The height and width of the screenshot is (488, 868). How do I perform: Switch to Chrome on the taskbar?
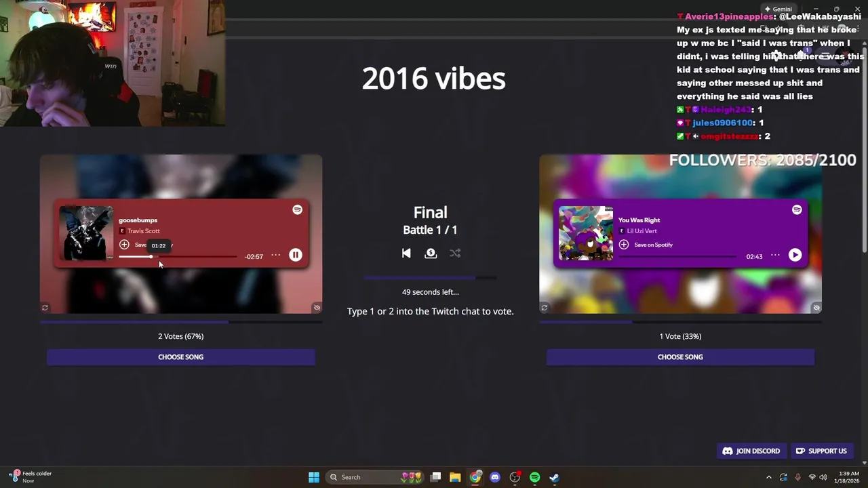tap(475, 477)
